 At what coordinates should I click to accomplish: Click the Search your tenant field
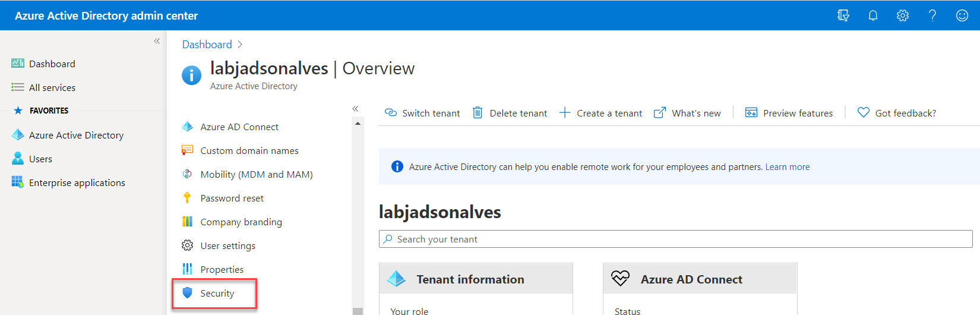pyautogui.click(x=675, y=239)
